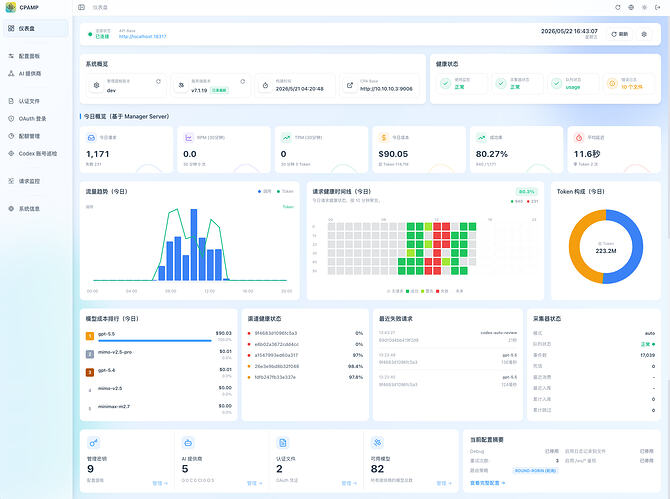Open 查看完整配置 link in config summary

(x=488, y=483)
